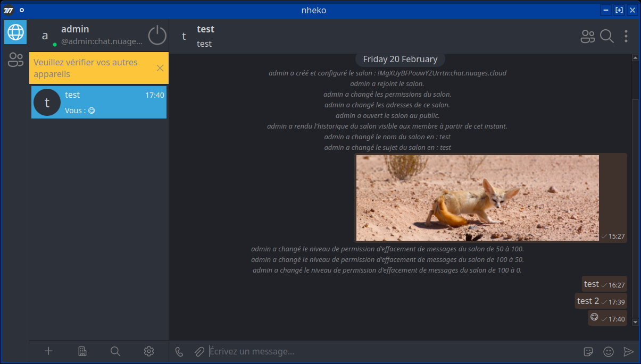Open room members list icon
641x364 pixels.
click(587, 36)
